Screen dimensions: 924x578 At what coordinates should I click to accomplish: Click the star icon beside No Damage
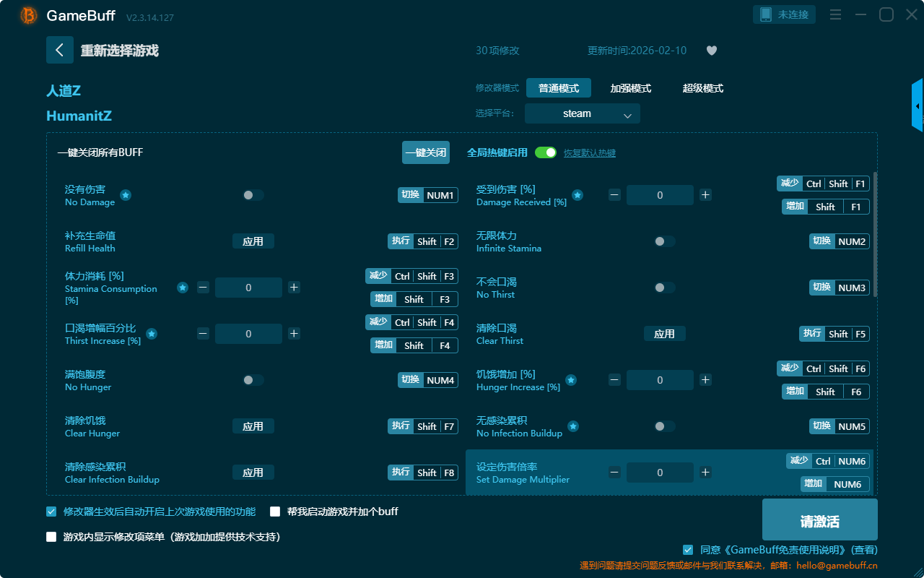coord(126,195)
